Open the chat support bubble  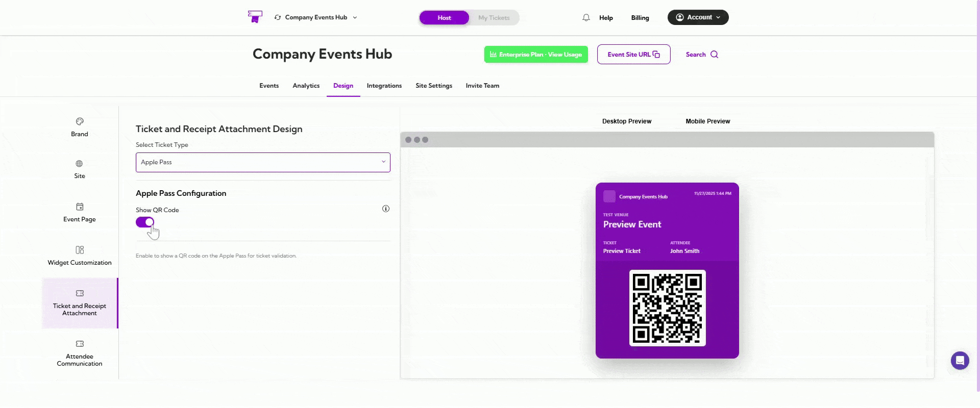(960, 361)
